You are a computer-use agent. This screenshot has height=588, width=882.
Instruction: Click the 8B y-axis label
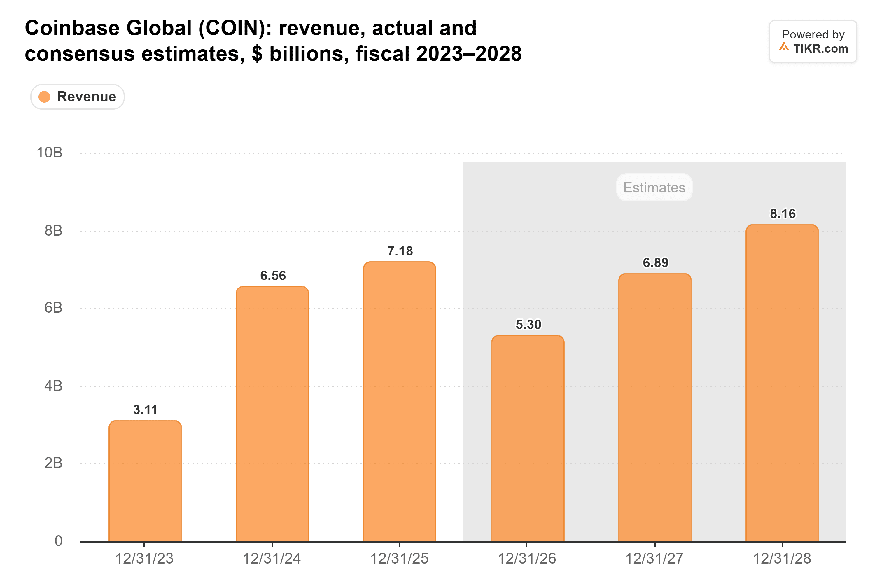tap(53, 231)
